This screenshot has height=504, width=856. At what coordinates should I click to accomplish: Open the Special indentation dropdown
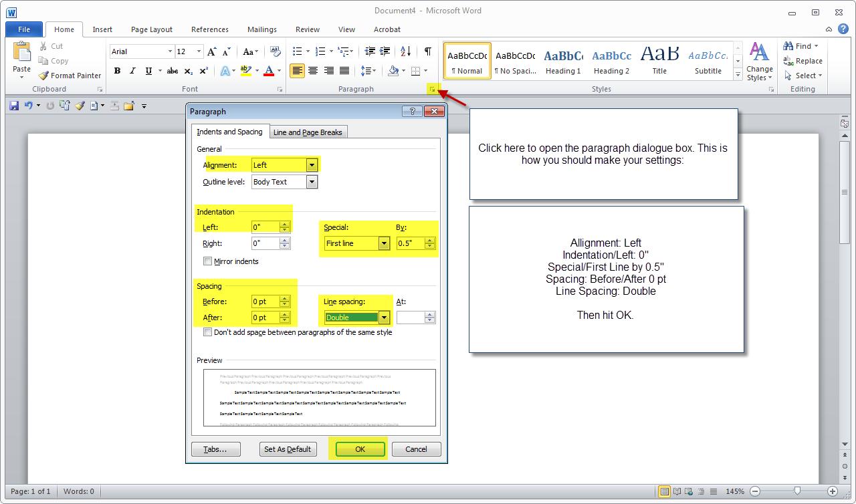[x=384, y=243]
